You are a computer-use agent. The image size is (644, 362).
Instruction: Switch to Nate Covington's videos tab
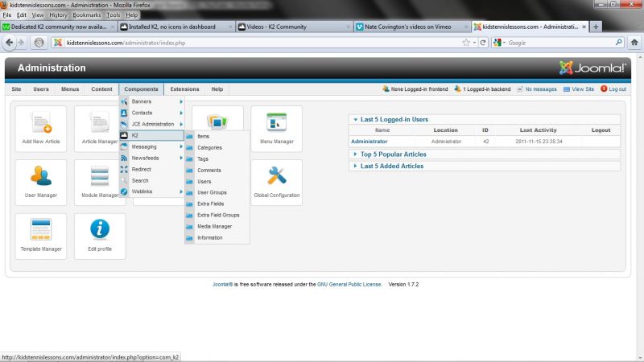point(412,27)
